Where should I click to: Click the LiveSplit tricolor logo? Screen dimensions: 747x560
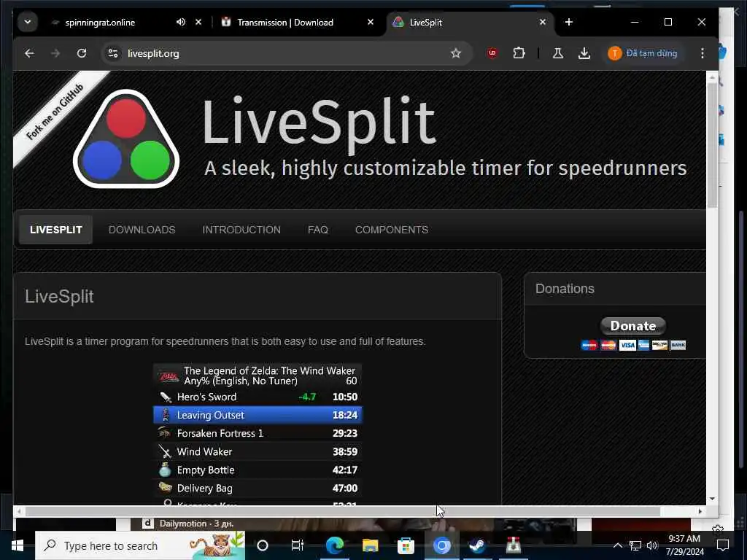click(x=126, y=139)
